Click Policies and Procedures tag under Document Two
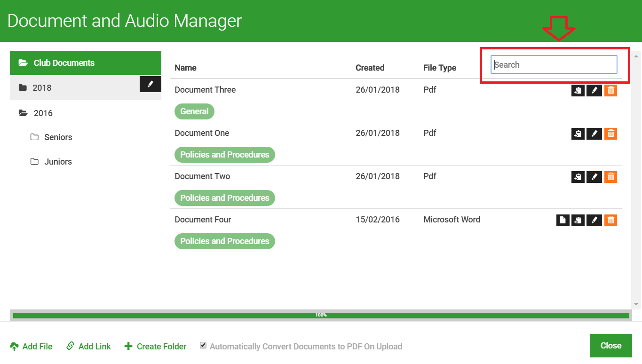 225,198
